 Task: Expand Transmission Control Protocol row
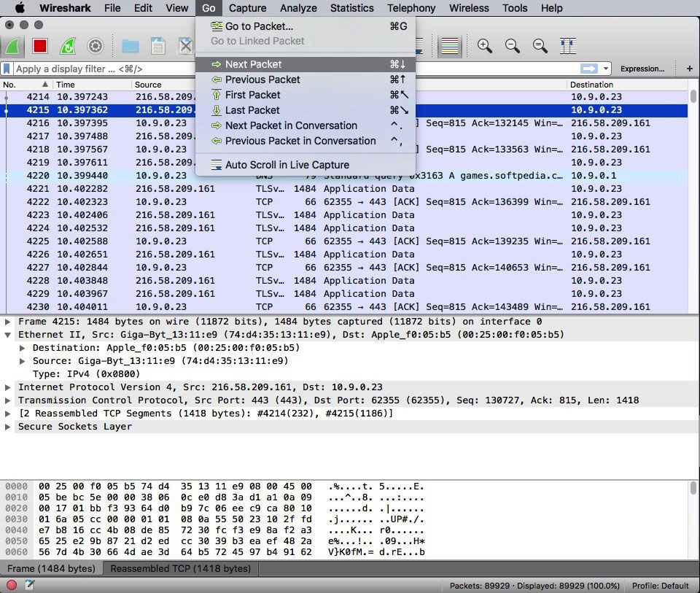pos(7,400)
